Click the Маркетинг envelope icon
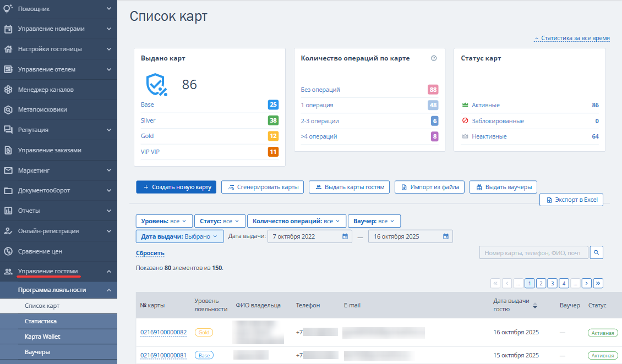This screenshot has height=364, width=622. pos(8,170)
